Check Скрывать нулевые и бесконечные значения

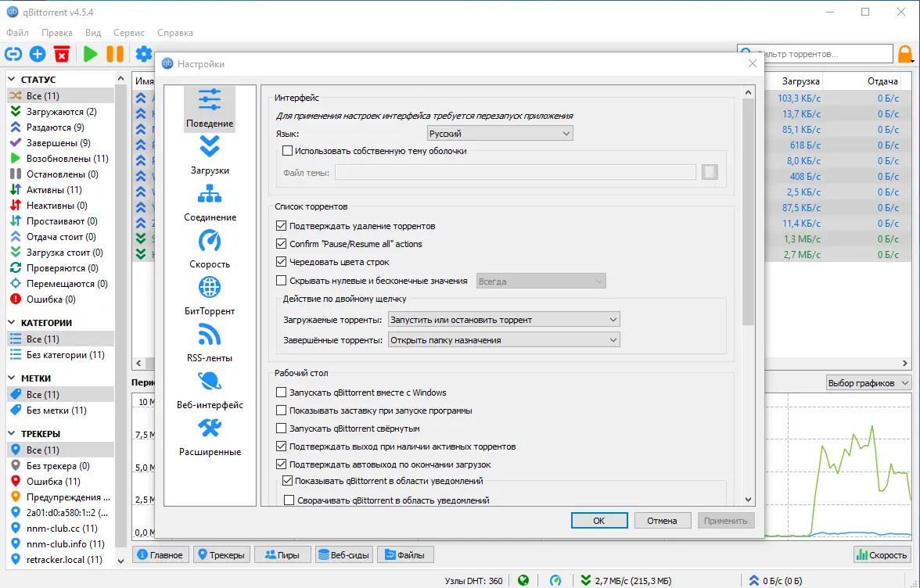click(281, 280)
